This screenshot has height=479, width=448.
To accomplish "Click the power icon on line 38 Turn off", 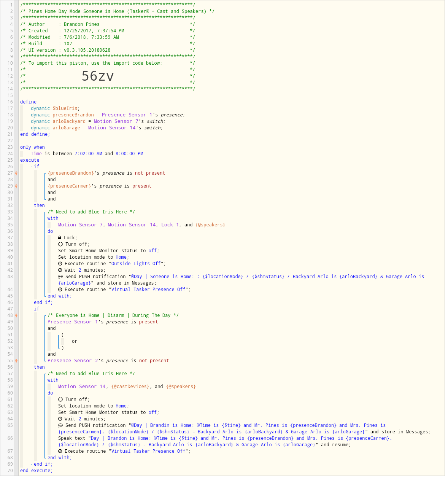I will pyautogui.click(x=60, y=244).
